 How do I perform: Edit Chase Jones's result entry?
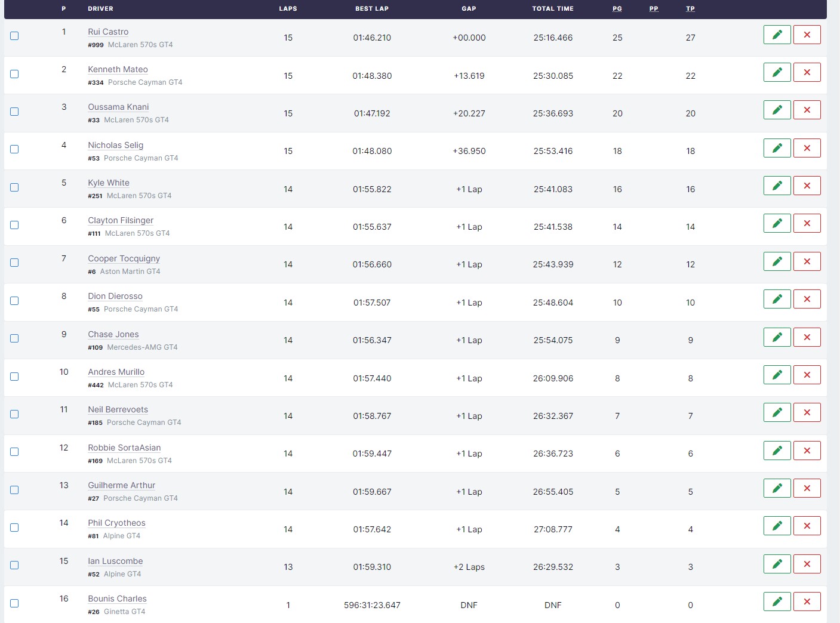click(x=777, y=337)
